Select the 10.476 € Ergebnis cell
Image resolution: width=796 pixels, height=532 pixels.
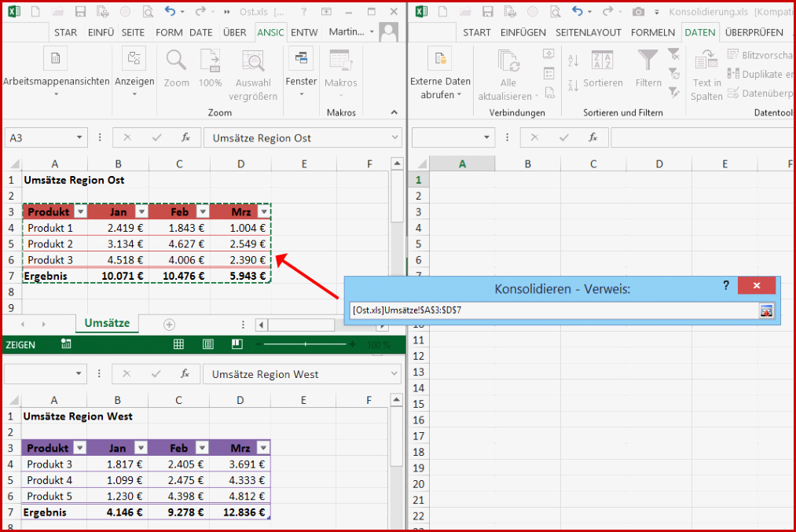coord(179,276)
